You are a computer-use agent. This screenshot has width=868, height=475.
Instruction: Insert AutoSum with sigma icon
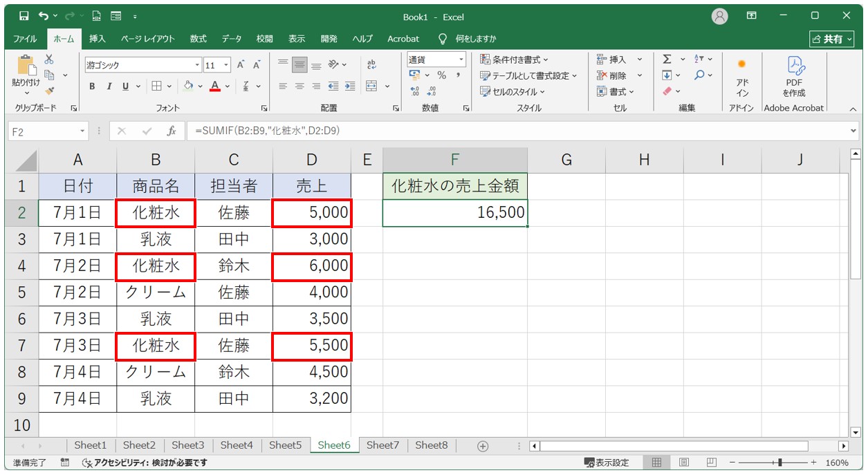pyautogui.click(x=667, y=59)
